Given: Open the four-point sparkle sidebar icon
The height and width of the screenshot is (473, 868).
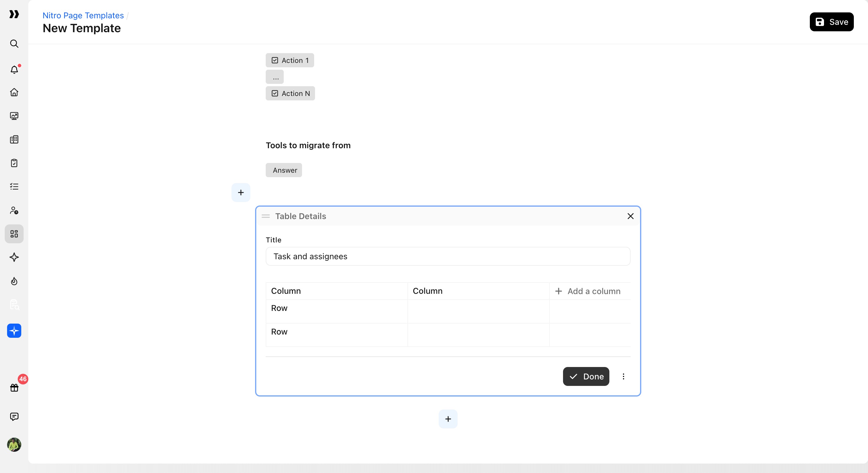Looking at the screenshot, I should pos(14,257).
